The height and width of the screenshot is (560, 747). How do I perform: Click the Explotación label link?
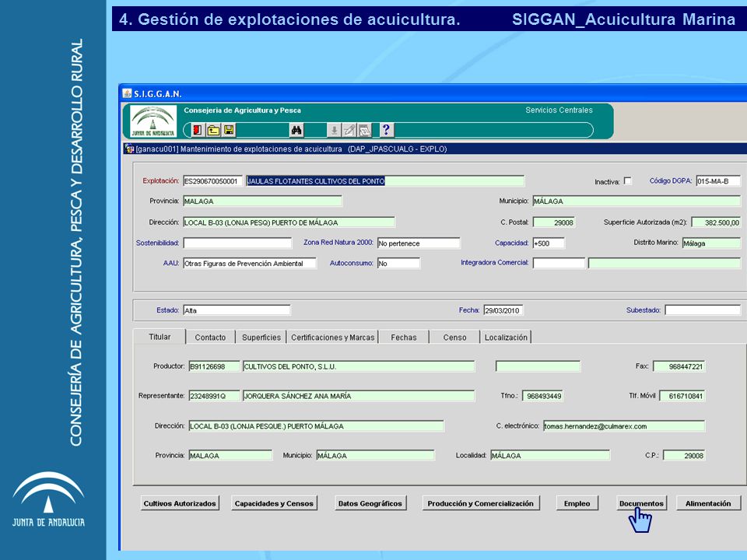pyautogui.click(x=160, y=181)
